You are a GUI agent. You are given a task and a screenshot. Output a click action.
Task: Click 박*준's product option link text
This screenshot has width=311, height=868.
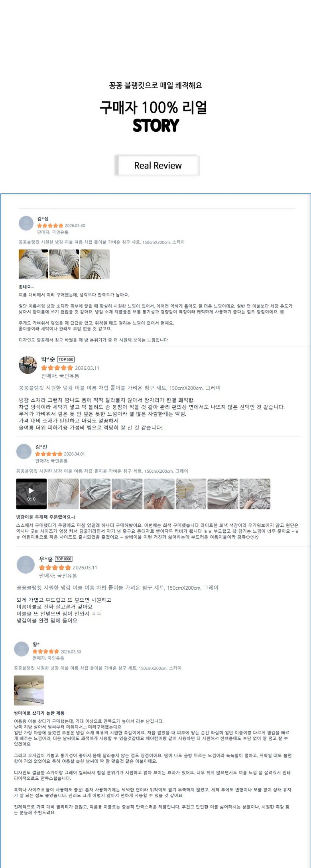[120, 388]
